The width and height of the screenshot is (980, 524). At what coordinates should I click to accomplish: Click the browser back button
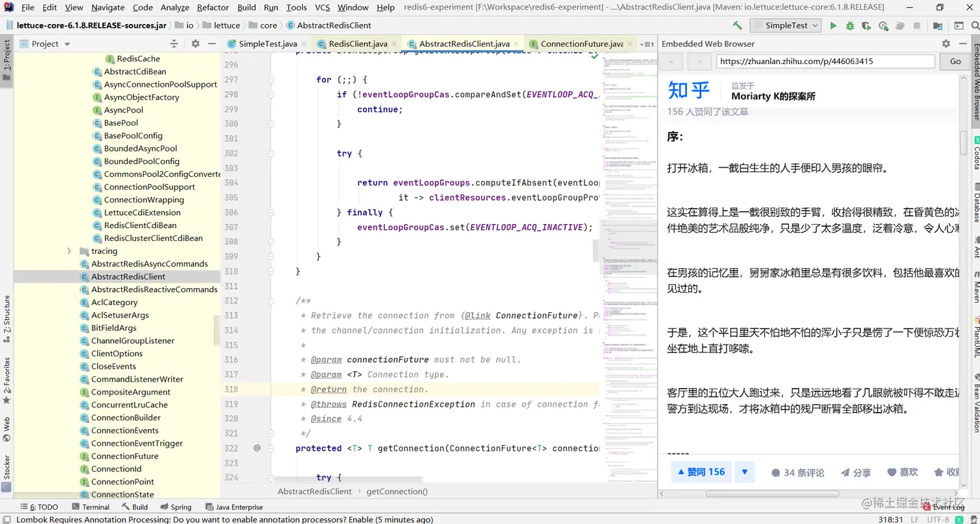click(x=671, y=61)
